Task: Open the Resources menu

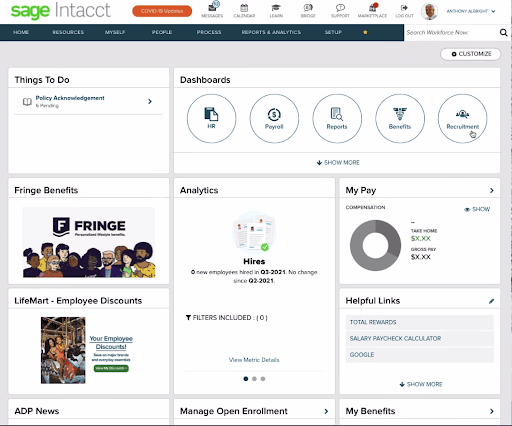Action: pyautogui.click(x=68, y=32)
